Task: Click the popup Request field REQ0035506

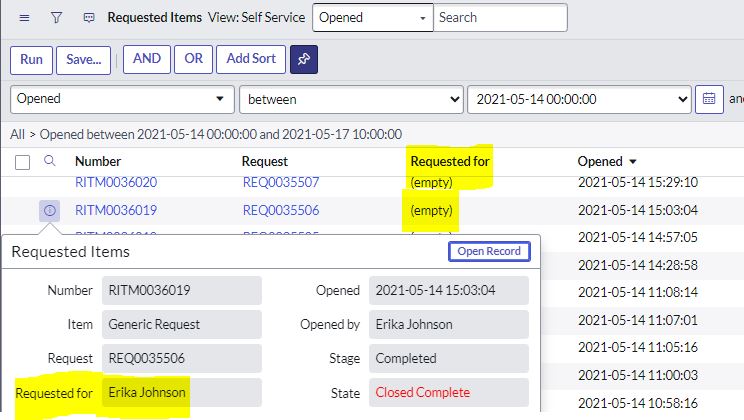Action: tap(182, 358)
